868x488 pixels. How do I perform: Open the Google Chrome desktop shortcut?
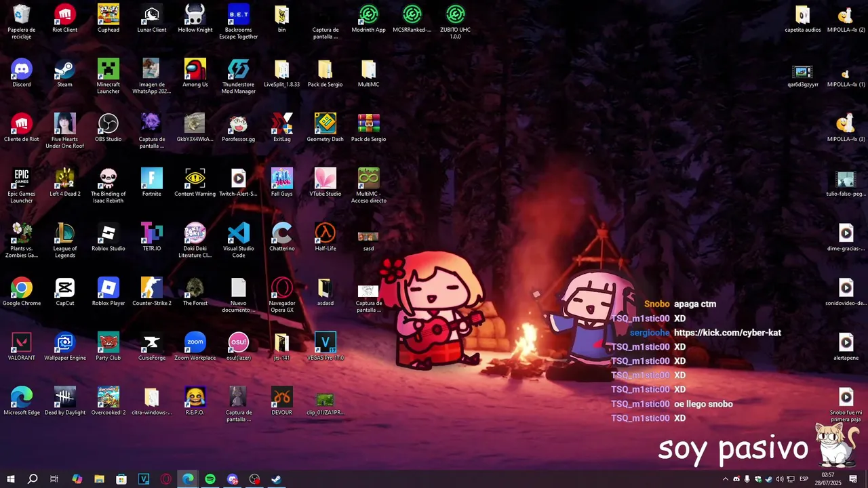22,292
